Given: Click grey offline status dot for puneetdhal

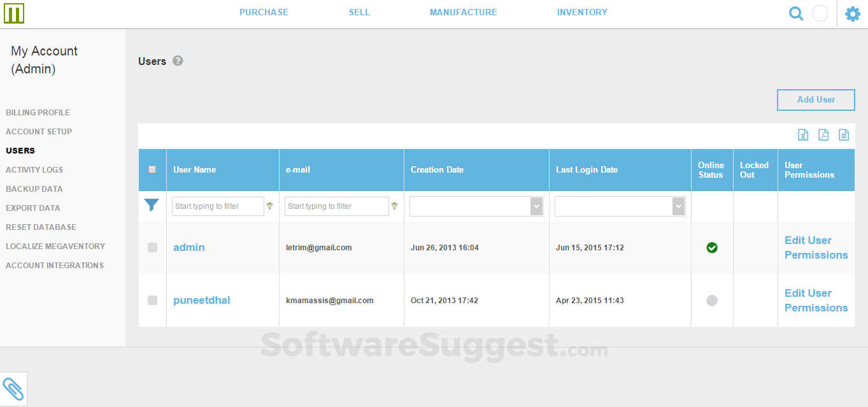Looking at the screenshot, I should click(x=712, y=300).
